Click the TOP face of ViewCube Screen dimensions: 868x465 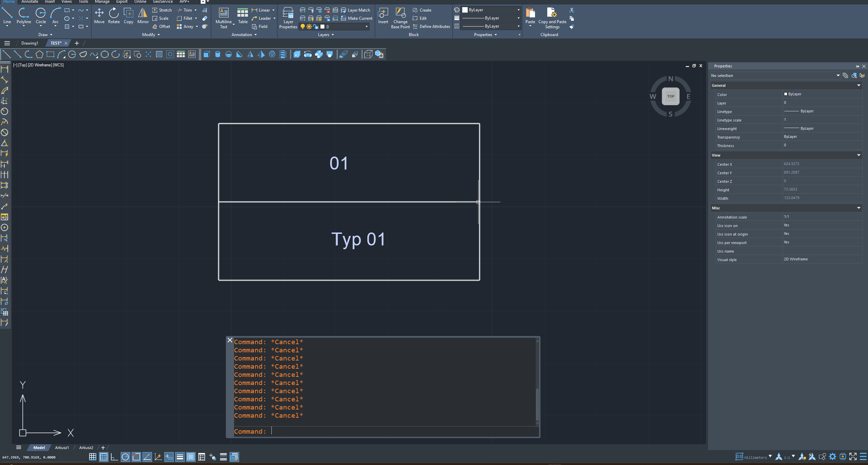[670, 96]
